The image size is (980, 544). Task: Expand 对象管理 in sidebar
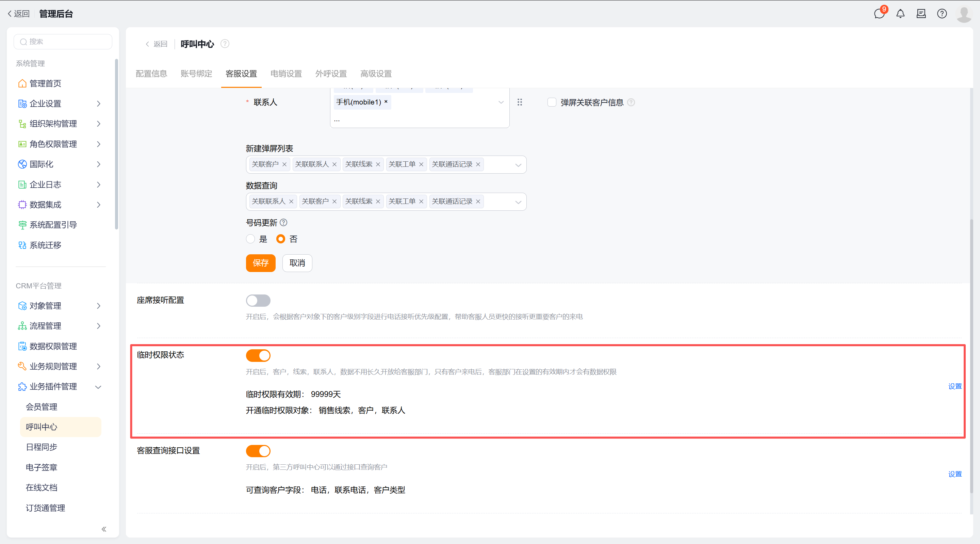[99, 306]
